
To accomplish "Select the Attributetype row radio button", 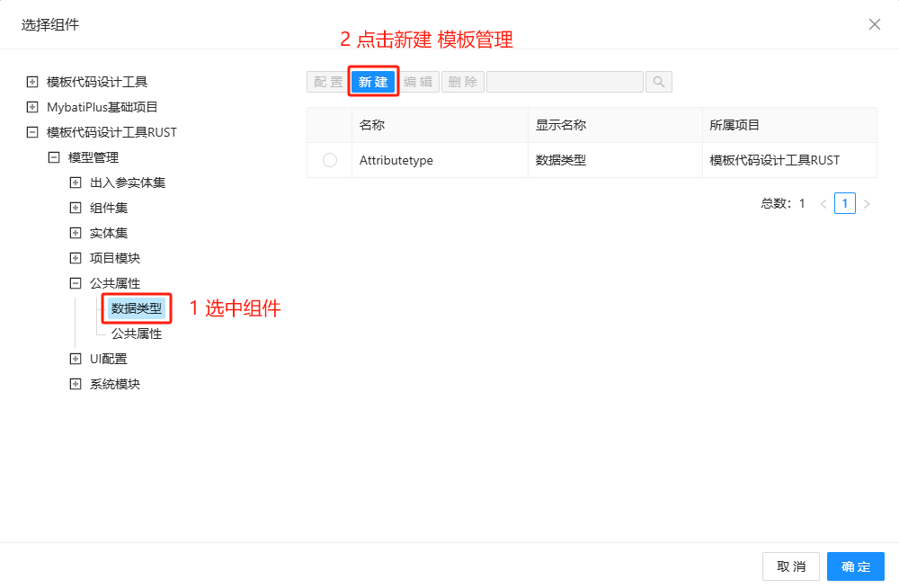I will coord(330,160).
